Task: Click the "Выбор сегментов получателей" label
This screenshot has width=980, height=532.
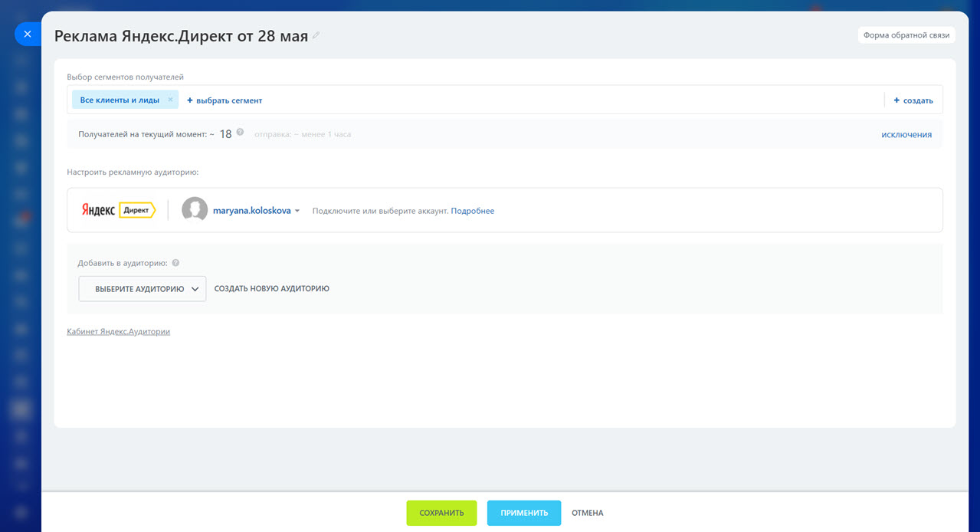Action: point(125,77)
